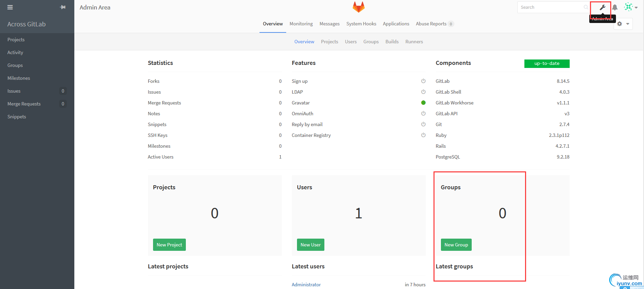Open Runners in the sub-navigation bar

point(414,42)
